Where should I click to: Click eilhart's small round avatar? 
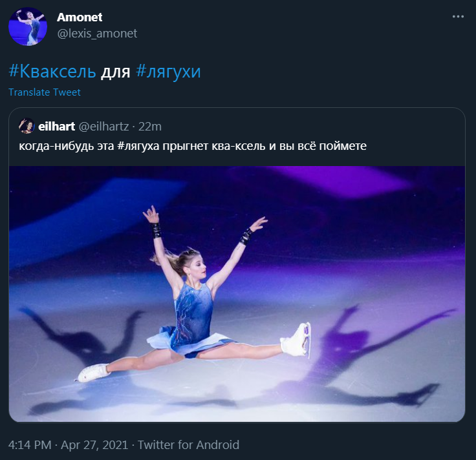pyautogui.click(x=27, y=126)
